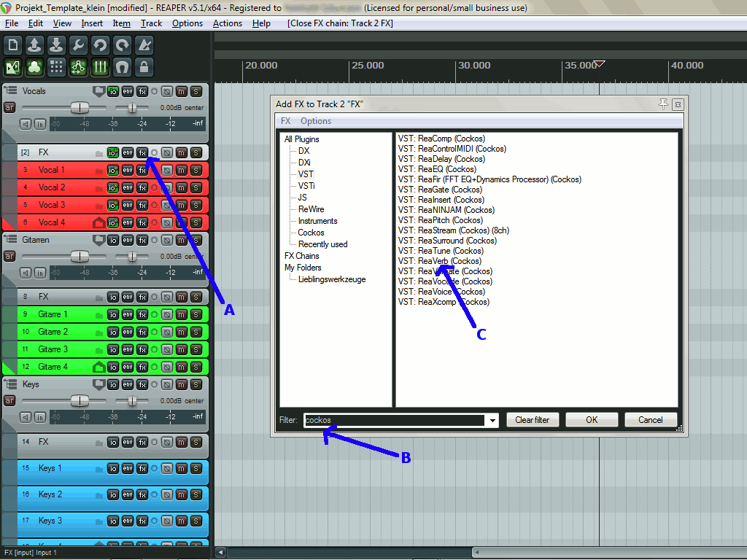Toggle item grouping in the main toolbar
Viewport: 747px width, 560px height.
pos(34,67)
